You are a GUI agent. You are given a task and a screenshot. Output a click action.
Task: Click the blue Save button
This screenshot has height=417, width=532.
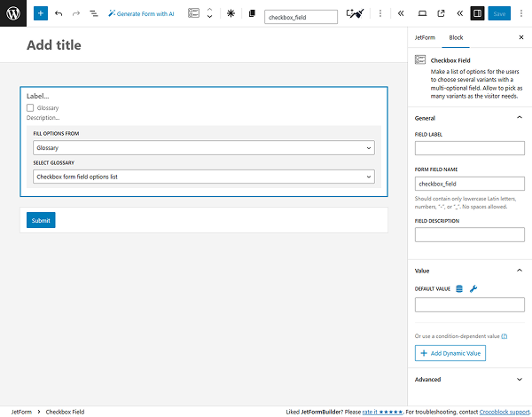coord(499,13)
